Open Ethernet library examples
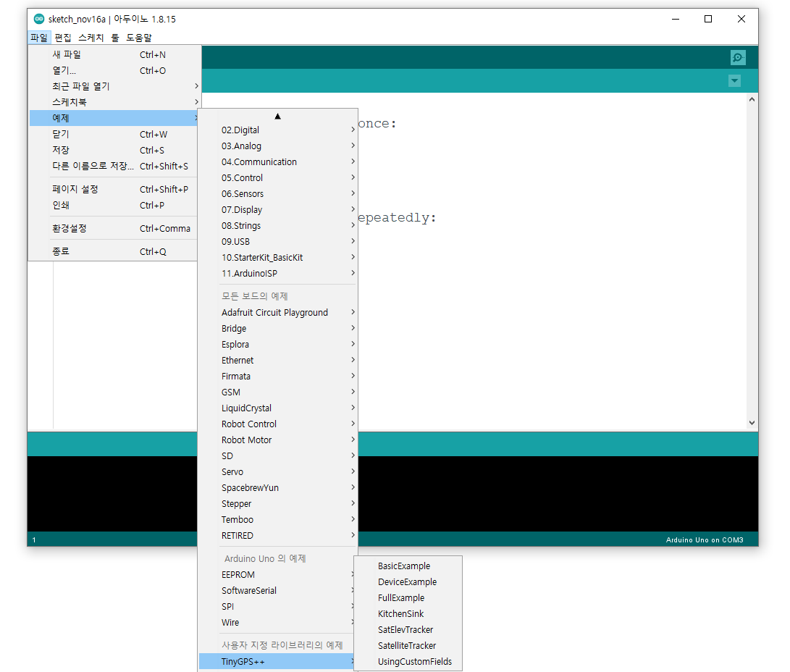 click(x=278, y=361)
